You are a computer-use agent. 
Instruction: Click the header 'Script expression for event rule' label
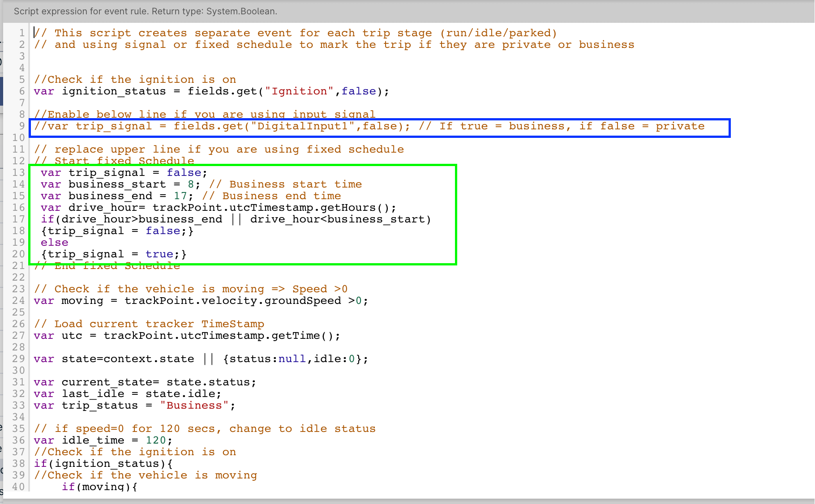[x=146, y=11]
